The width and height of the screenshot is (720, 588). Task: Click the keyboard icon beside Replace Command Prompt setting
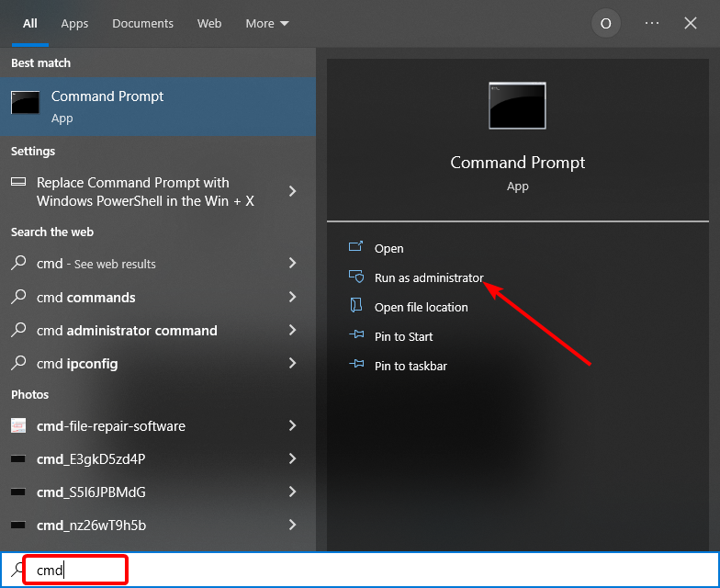(18, 182)
